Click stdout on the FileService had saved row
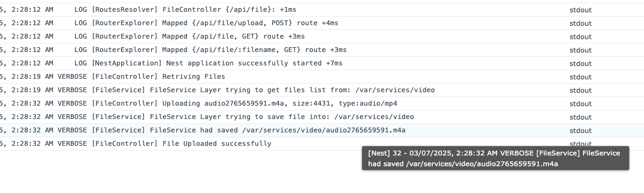Viewport: 644px width, 193px height. 580,130
